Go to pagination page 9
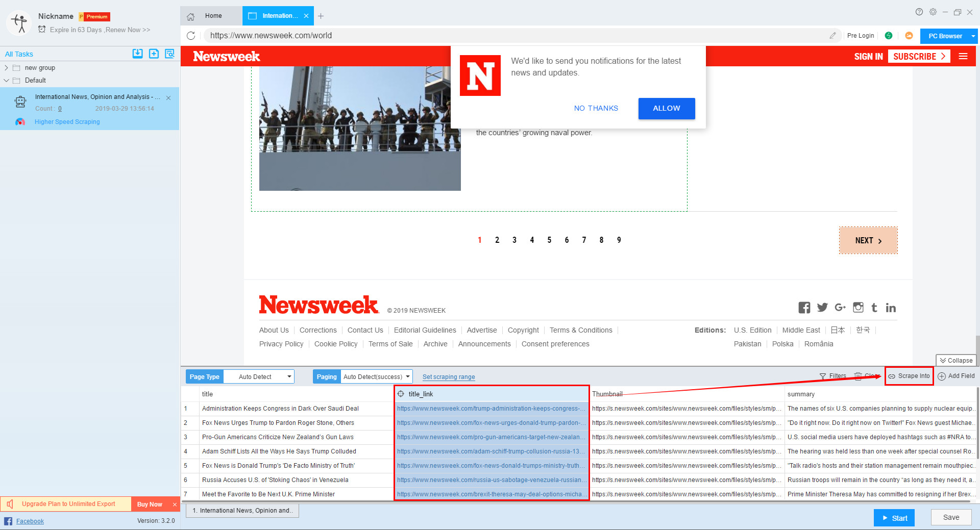This screenshot has width=980, height=530. tap(619, 240)
